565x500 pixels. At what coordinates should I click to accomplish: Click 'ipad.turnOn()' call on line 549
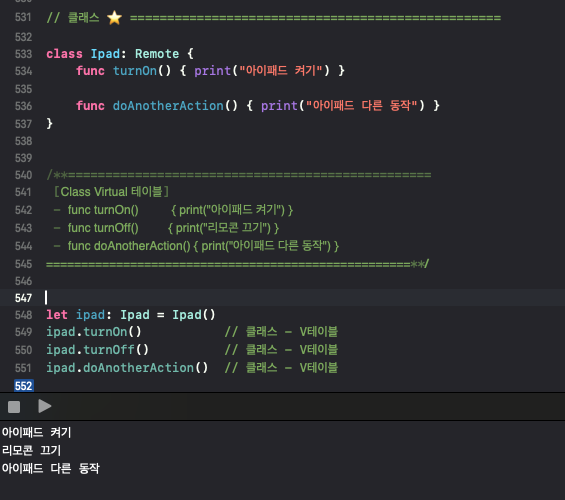94,332
